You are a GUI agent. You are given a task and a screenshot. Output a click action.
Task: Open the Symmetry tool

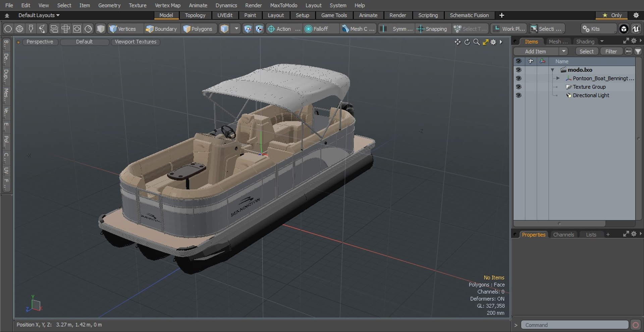pyautogui.click(x=397, y=29)
